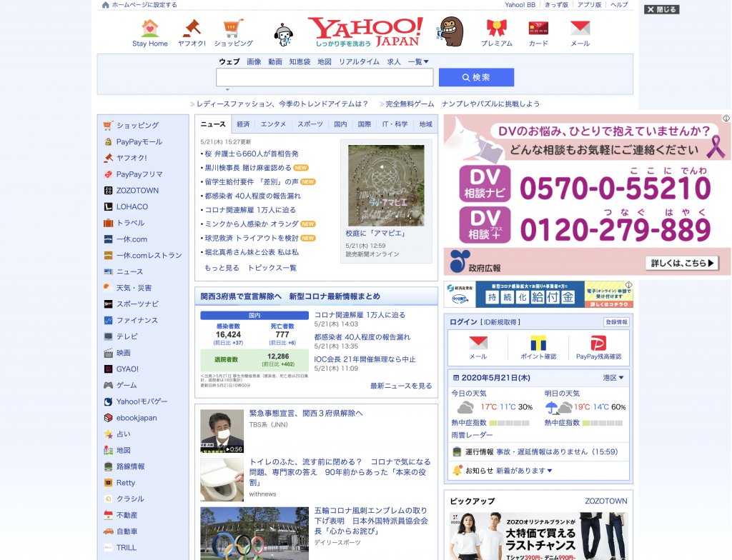Open the アマビエ schoolyard news thumbnail
The width and height of the screenshot is (732, 560).
tap(386, 186)
